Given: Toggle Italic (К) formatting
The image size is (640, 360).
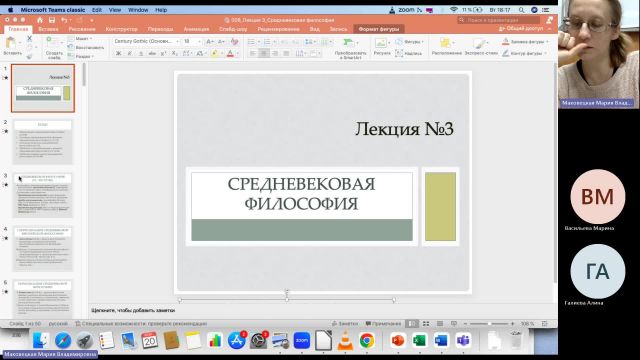Looking at the screenshot, I should click(129, 53).
